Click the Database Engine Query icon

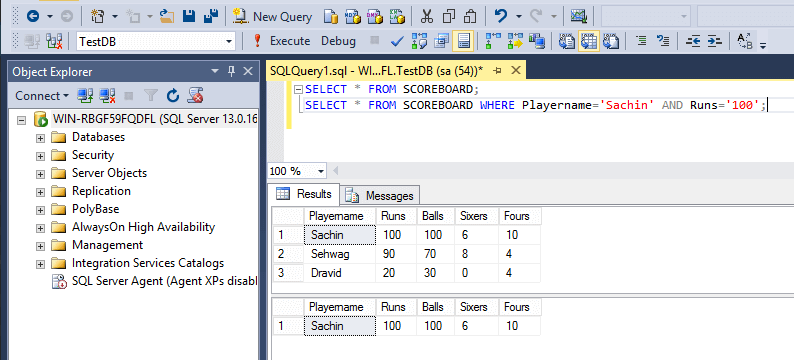click(331, 17)
